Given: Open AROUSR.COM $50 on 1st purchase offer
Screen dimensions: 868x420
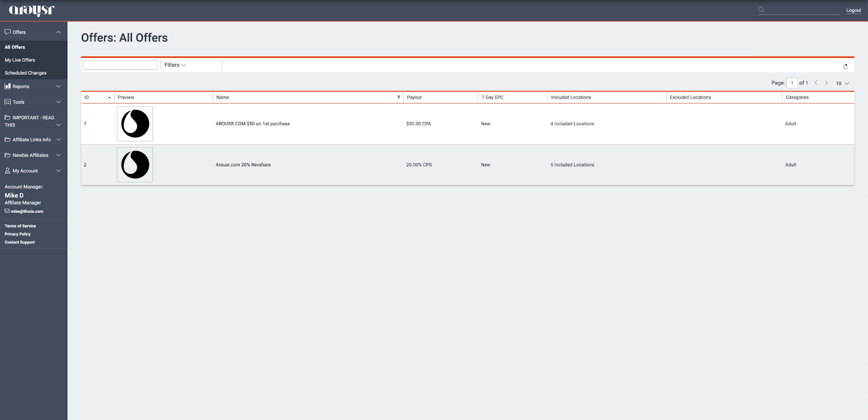Looking at the screenshot, I should tap(253, 124).
